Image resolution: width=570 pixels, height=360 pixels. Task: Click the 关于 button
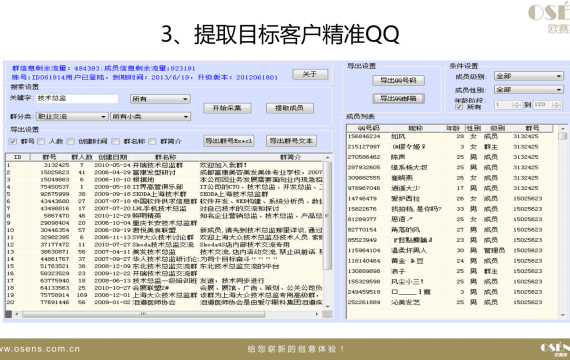tap(310, 74)
